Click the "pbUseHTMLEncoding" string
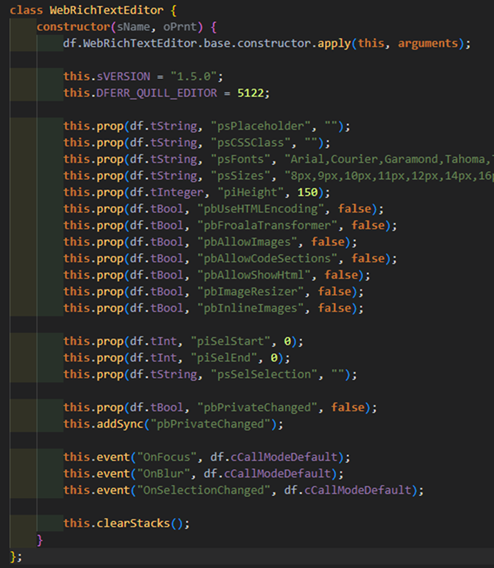The height and width of the screenshot is (568, 494). [260, 209]
